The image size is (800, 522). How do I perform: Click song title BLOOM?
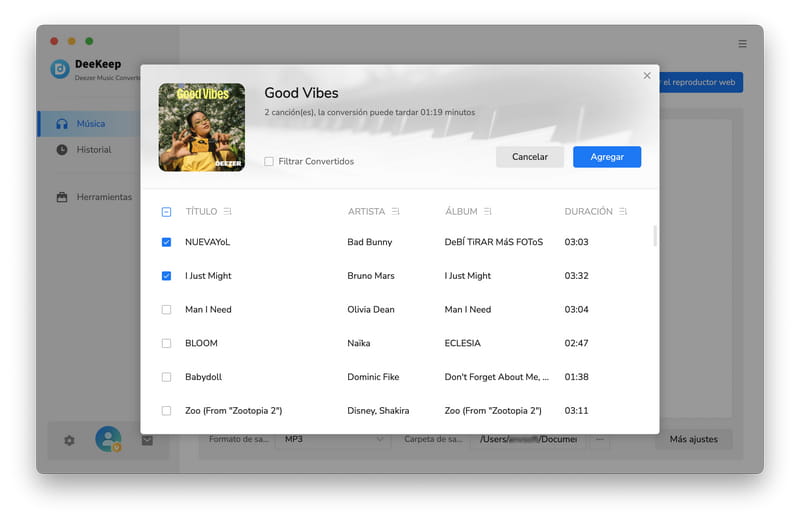coord(201,343)
